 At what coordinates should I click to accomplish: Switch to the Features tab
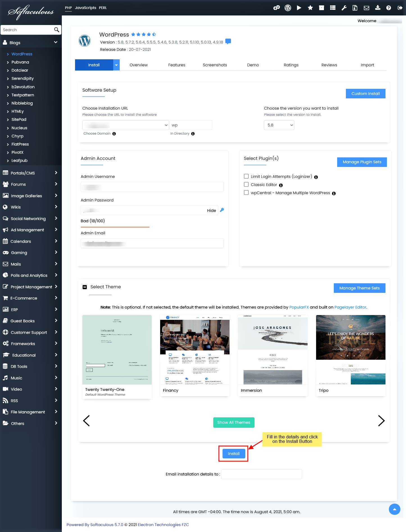pos(177,65)
